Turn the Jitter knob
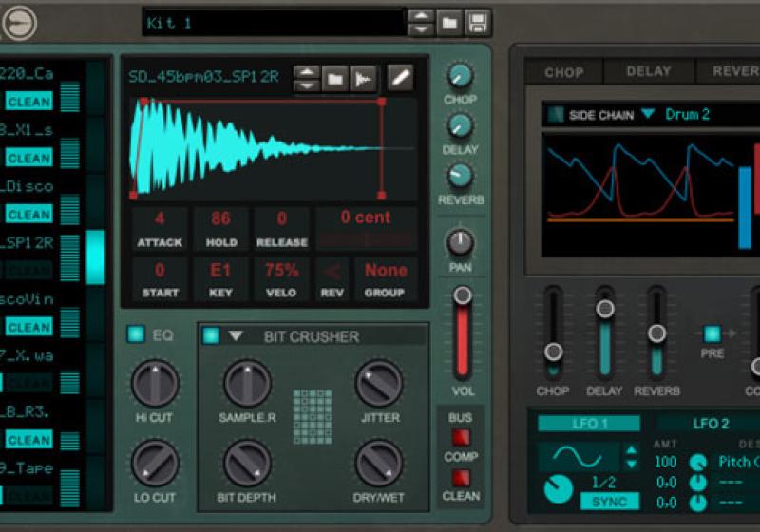The image size is (760, 532). pyautogui.click(x=379, y=383)
